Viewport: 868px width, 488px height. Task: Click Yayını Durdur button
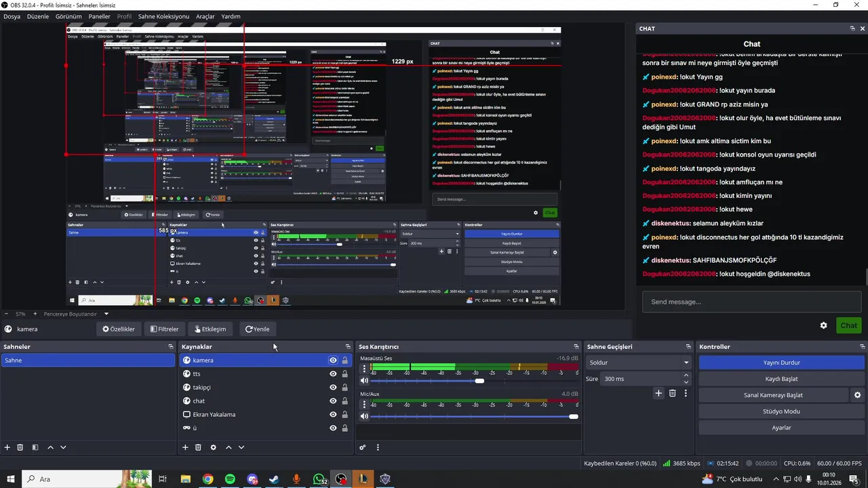tap(781, 363)
